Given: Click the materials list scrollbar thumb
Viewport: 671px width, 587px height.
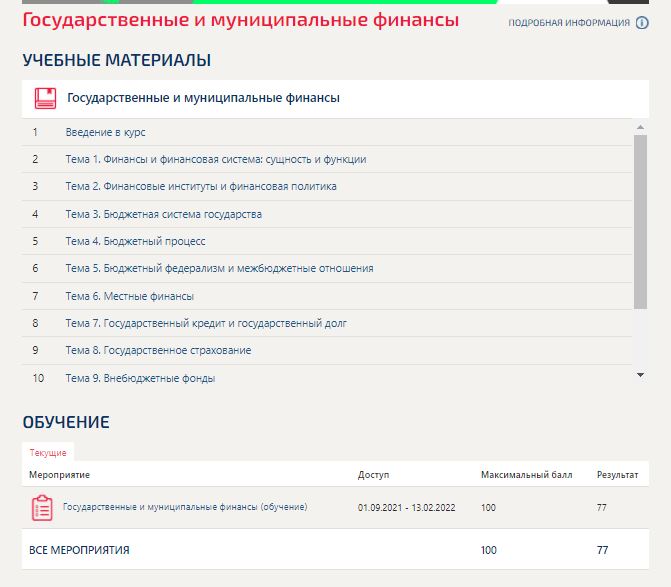Looking at the screenshot, I should coord(640,222).
